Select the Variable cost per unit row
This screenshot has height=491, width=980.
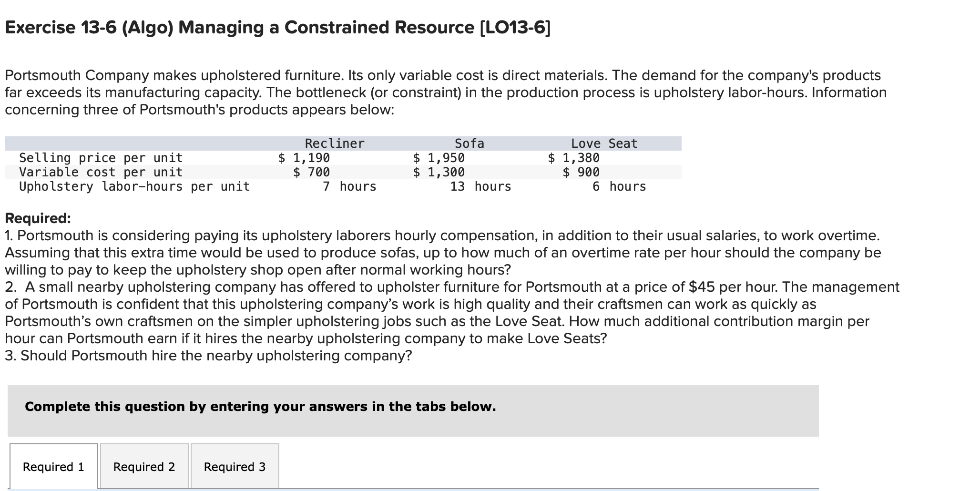pos(100,172)
